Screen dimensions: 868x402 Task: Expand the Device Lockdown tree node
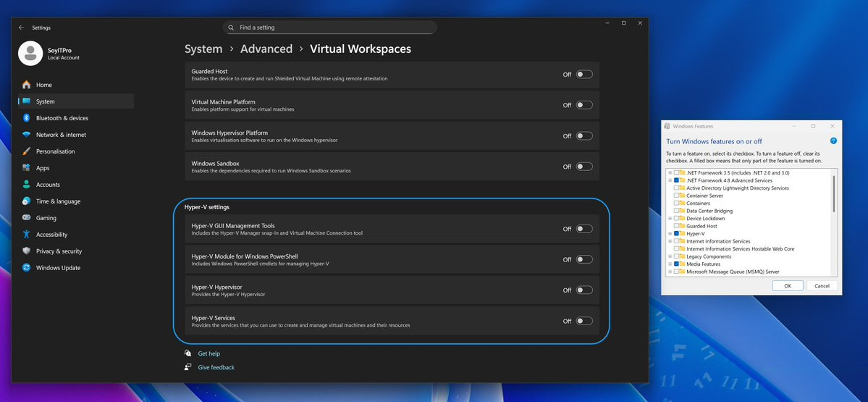click(x=670, y=218)
